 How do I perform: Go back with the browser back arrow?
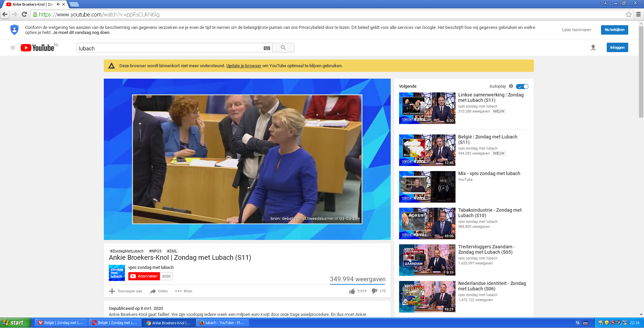click(5, 14)
